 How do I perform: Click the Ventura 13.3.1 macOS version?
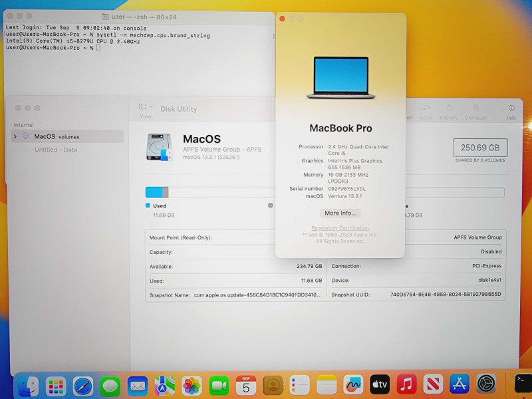[344, 196]
